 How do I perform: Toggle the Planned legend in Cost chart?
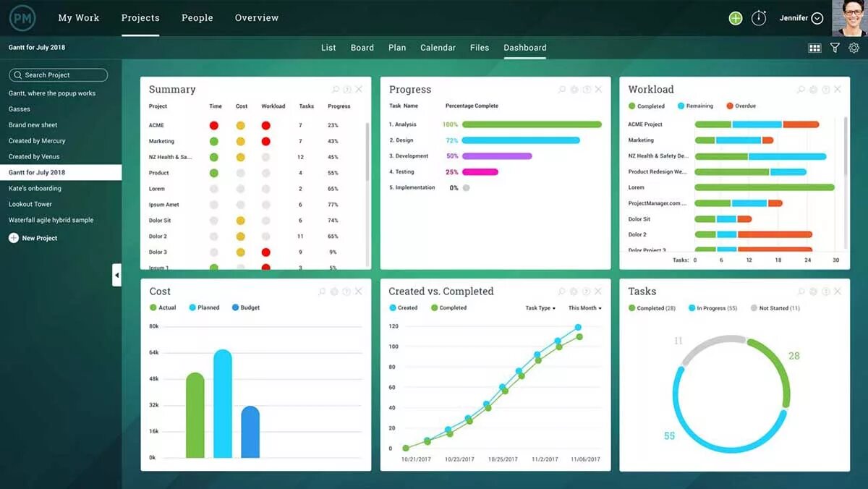click(x=204, y=308)
